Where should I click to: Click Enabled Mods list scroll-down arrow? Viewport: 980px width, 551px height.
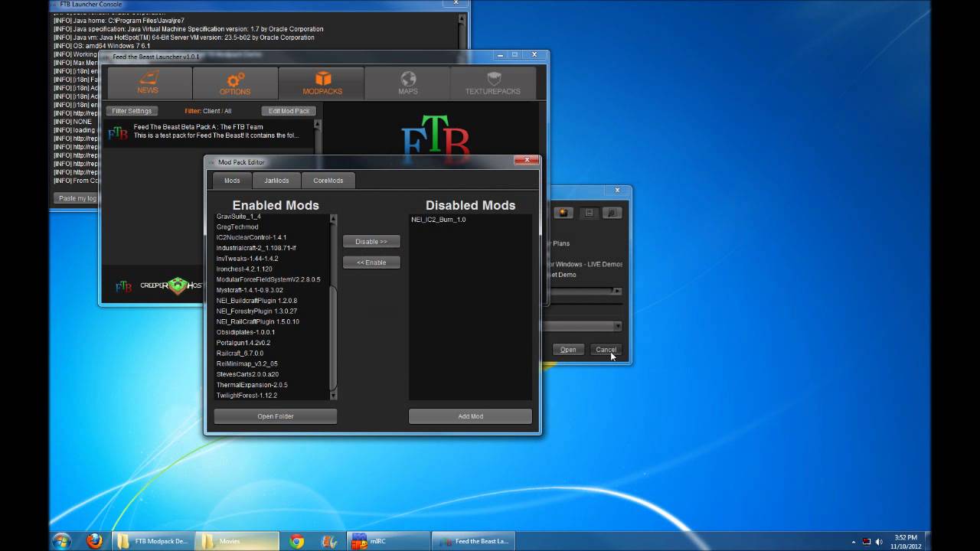coord(333,396)
